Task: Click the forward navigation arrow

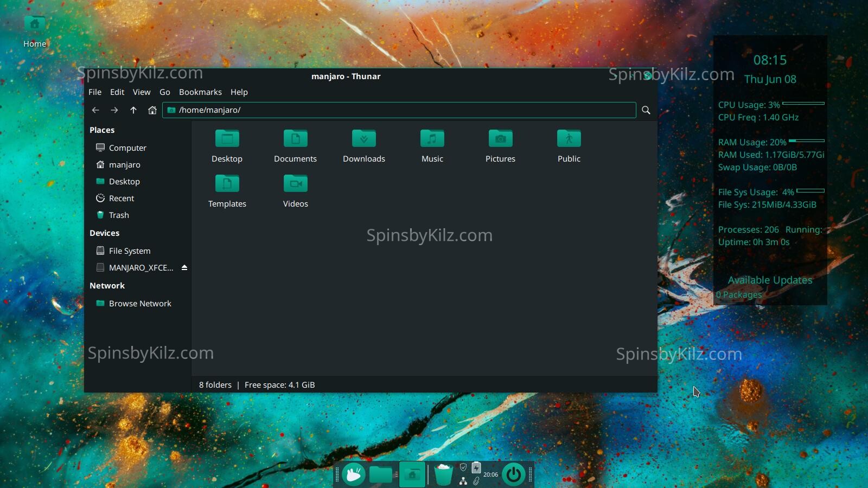Action: 114,110
